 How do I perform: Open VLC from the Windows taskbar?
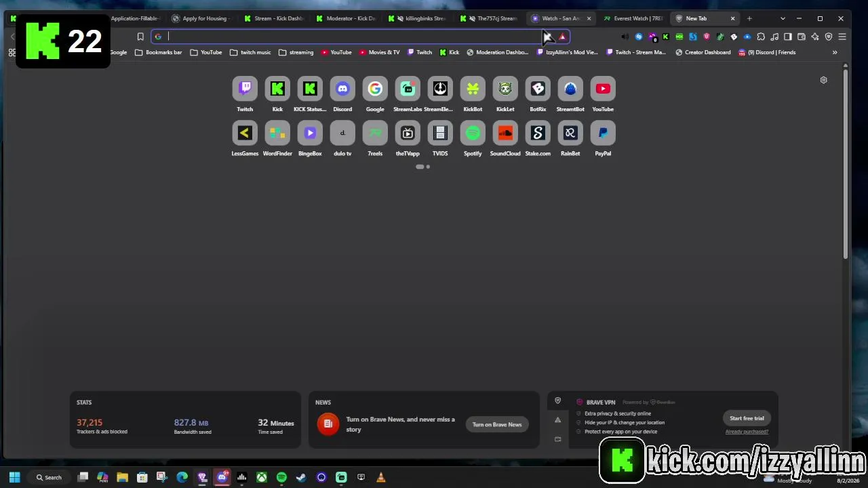(381, 477)
